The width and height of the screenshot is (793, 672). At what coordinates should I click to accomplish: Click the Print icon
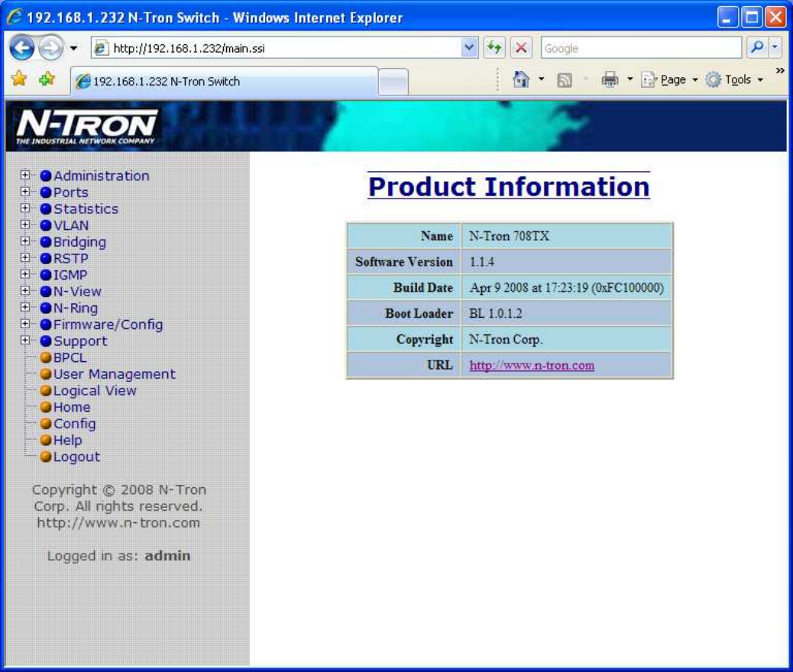[x=610, y=79]
